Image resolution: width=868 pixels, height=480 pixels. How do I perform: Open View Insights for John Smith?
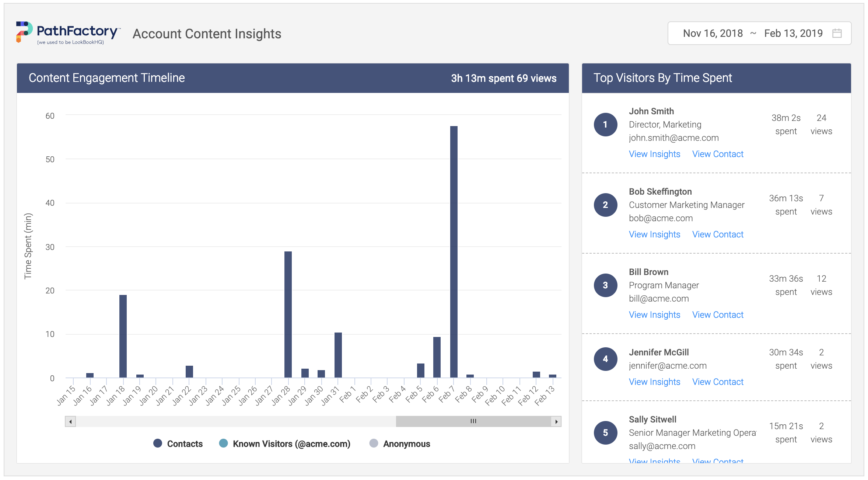coord(654,154)
